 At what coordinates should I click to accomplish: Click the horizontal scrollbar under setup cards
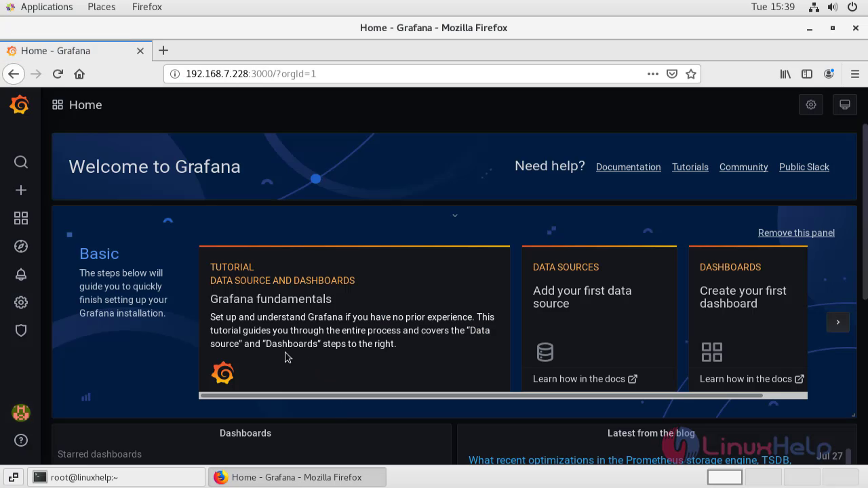481,395
